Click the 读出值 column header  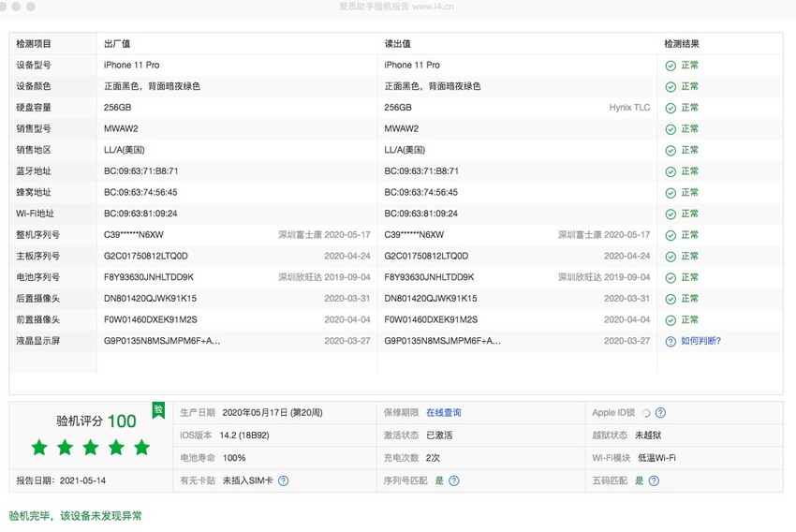pos(397,44)
